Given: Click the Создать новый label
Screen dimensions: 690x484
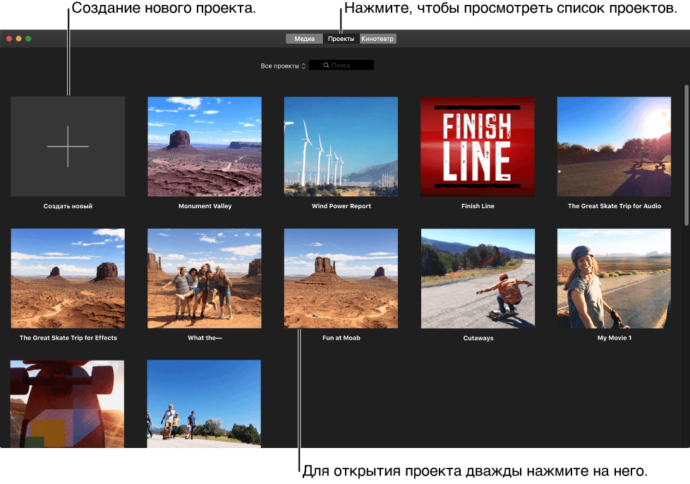Looking at the screenshot, I should coord(68,206).
